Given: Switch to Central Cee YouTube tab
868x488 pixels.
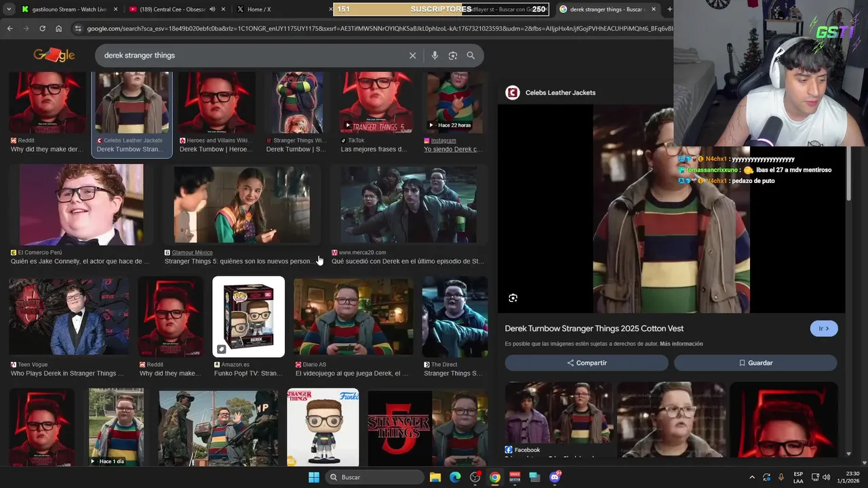Looking at the screenshot, I should [x=171, y=9].
